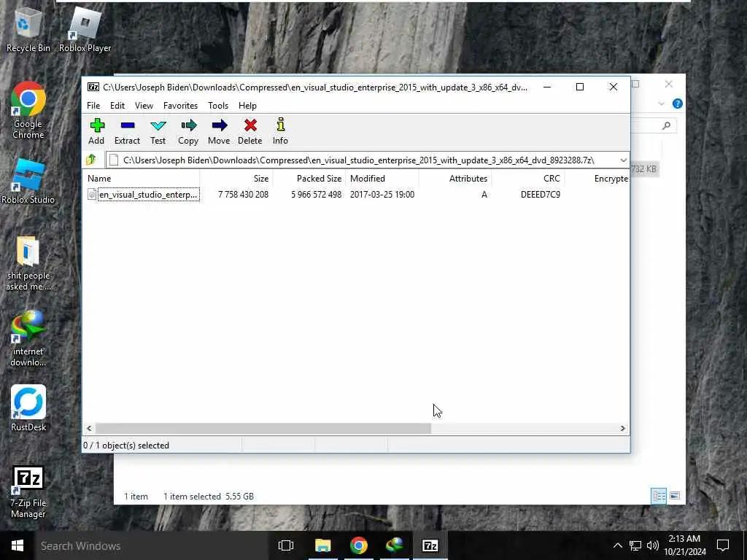Switch Explorer to large icons view

[675, 496]
